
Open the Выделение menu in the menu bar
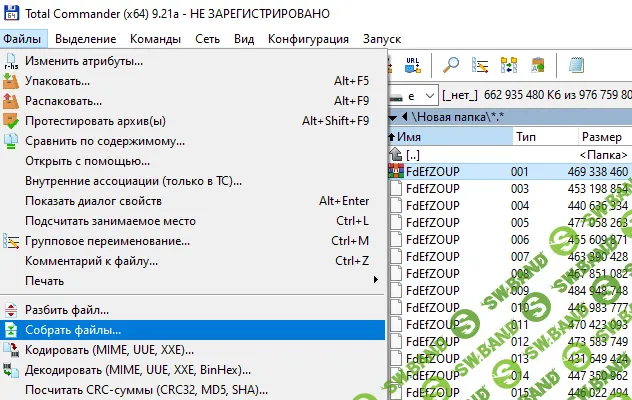pos(88,38)
